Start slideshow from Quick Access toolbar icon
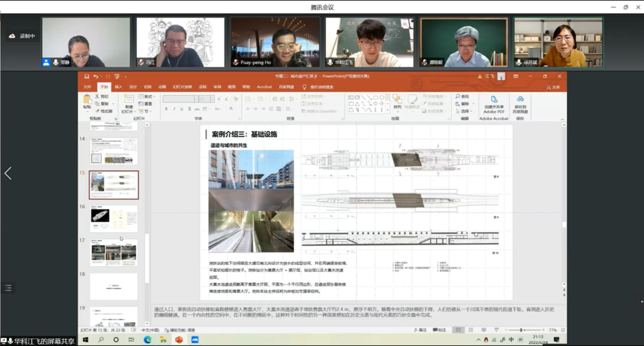 tap(117, 76)
